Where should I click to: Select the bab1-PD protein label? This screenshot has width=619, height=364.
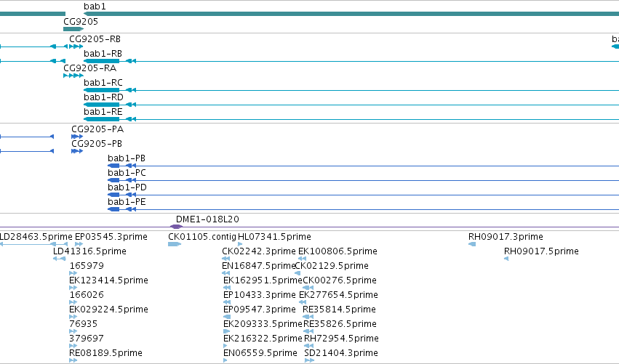[127, 187]
